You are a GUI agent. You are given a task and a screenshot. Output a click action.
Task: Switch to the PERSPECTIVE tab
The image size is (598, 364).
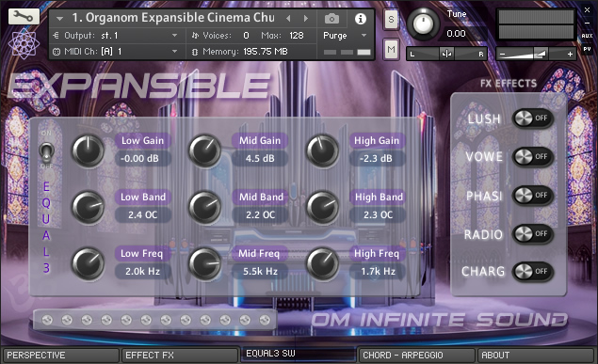[60, 356]
